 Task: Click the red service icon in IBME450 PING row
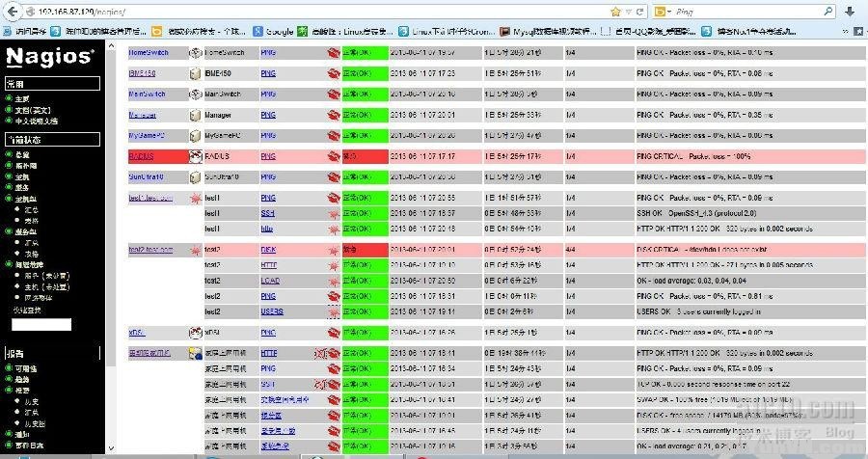point(334,73)
